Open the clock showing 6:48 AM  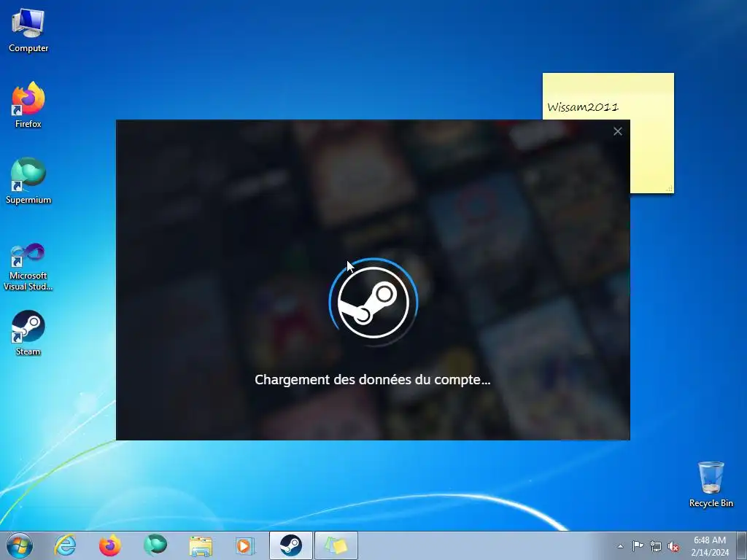(710, 545)
